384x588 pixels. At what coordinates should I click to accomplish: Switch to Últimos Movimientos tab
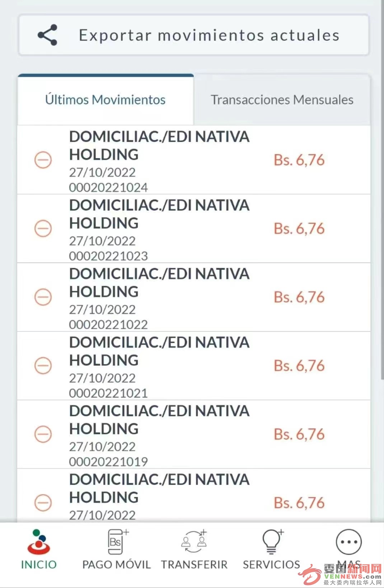[x=106, y=100]
